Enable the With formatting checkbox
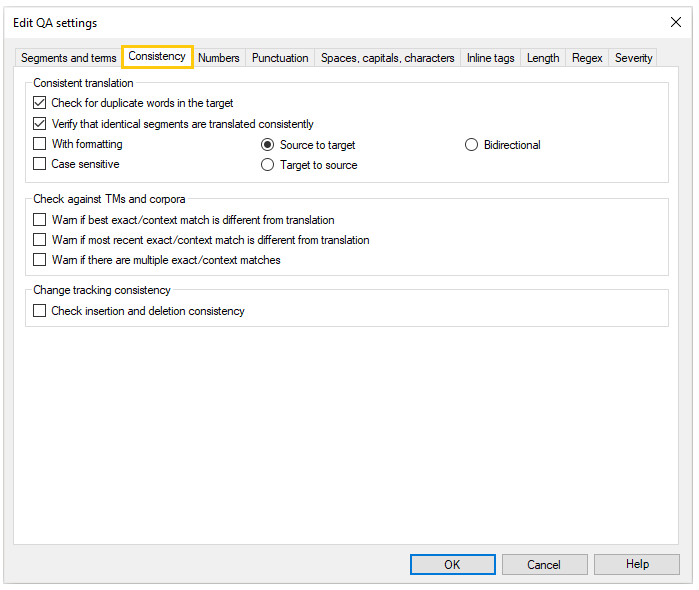Image resolution: width=699 pixels, height=590 pixels. [x=40, y=144]
